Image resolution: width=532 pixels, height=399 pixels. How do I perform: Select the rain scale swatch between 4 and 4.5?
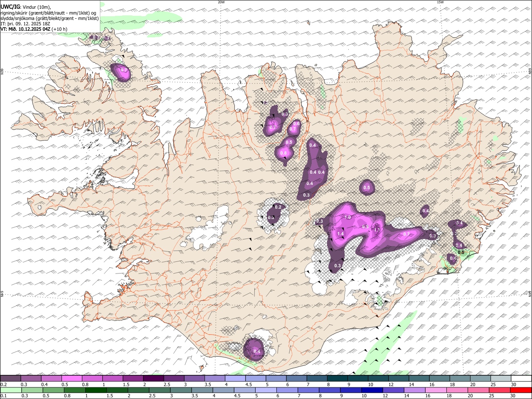(223, 390)
